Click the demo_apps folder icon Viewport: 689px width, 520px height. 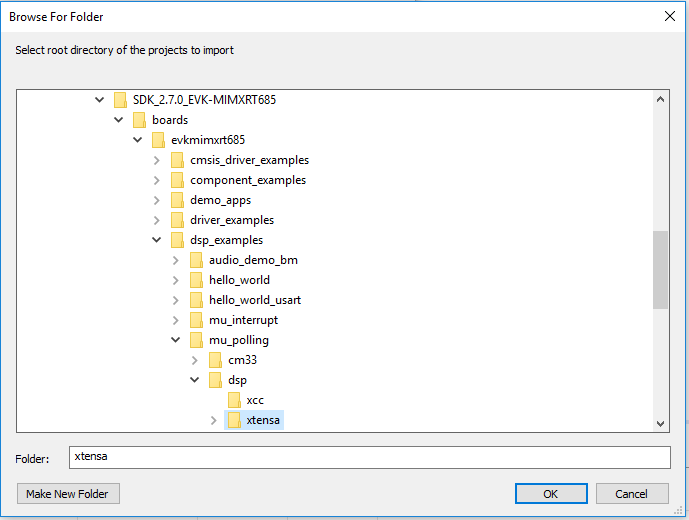[x=177, y=200]
